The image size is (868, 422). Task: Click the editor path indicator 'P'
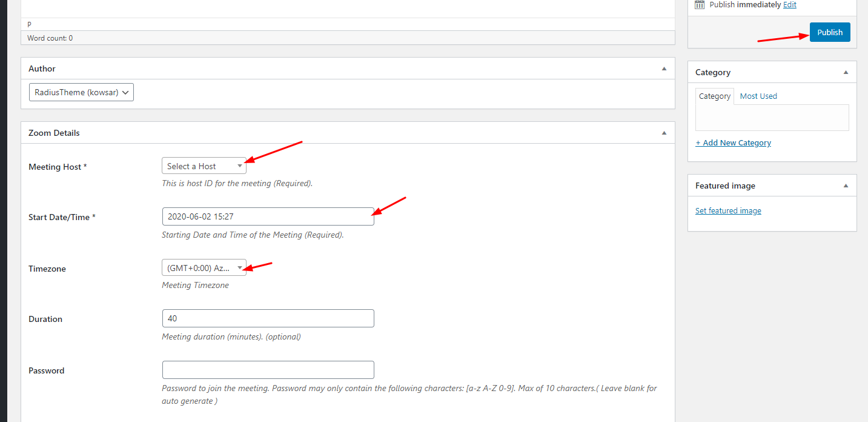29,24
